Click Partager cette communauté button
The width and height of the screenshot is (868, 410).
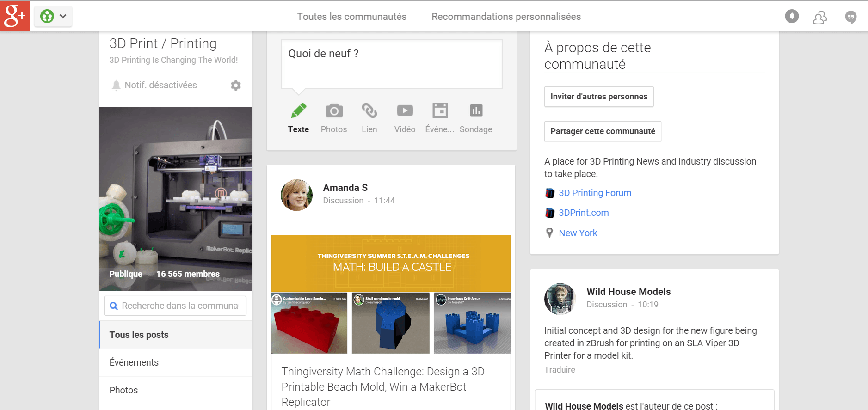pos(603,131)
